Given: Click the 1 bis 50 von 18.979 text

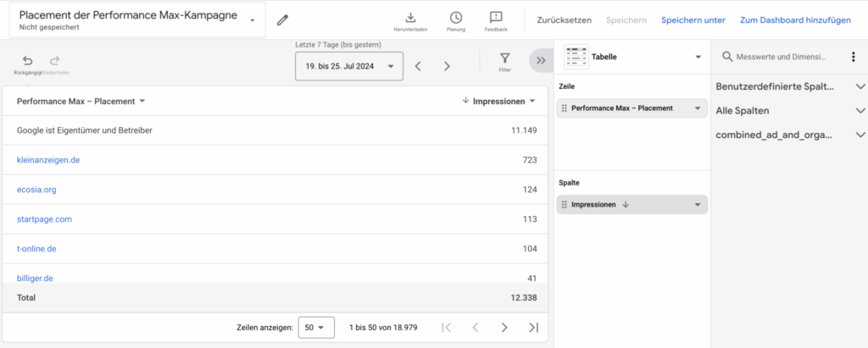Looking at the screenshot, I should tap(383, 328).
